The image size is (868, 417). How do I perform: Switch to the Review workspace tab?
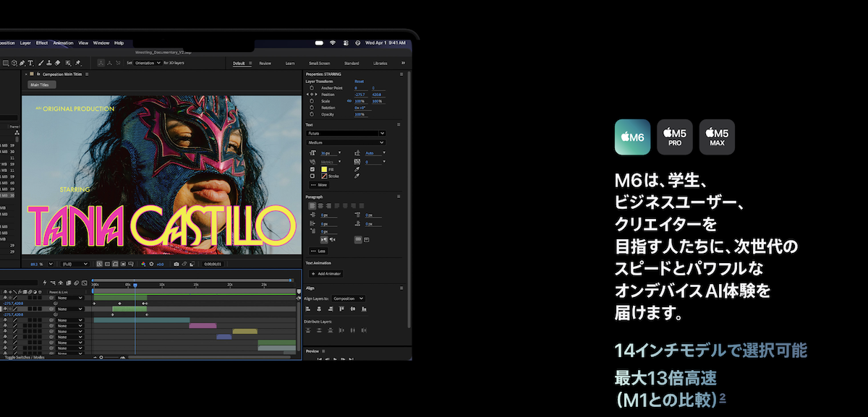pos(265,63)
